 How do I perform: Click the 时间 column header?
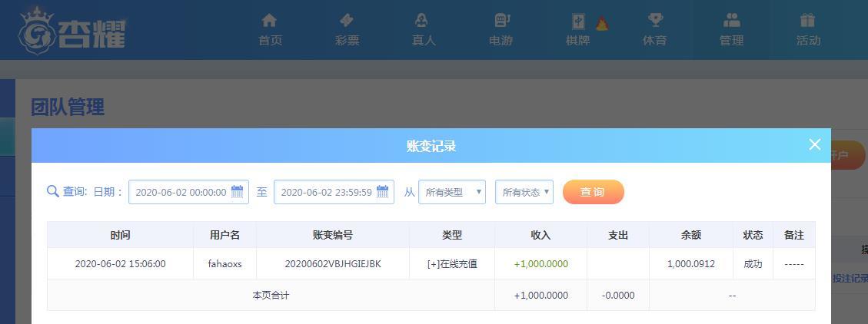click(x=120, y=235)
